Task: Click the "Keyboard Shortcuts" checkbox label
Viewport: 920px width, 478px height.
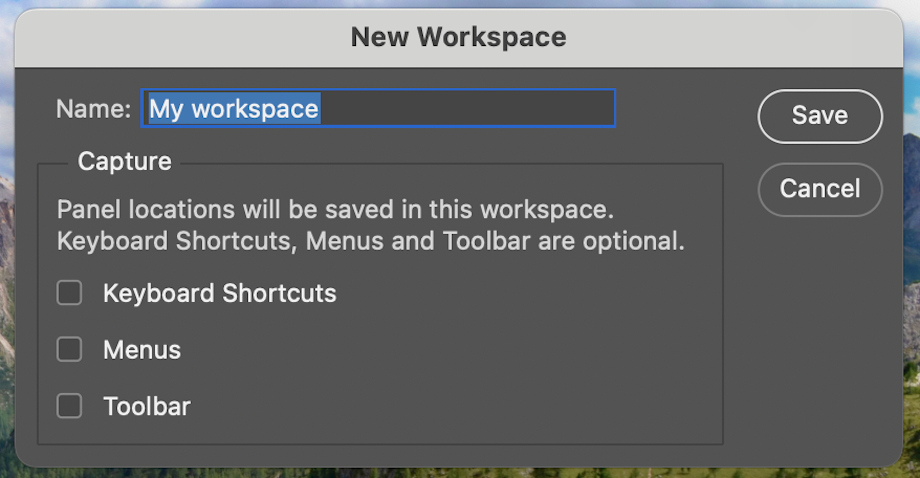Action: (x=220, y=293)
